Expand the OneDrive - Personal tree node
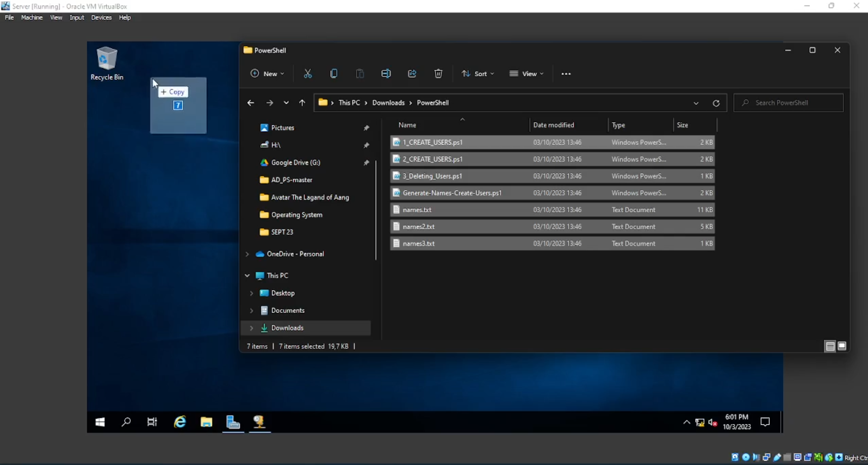 click(247, 254)
